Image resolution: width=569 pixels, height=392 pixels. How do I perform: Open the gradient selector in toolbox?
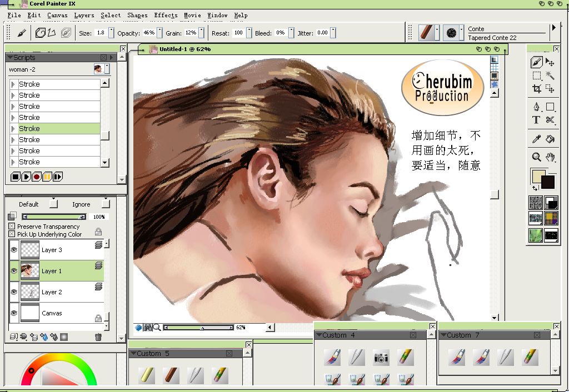pos(551,203)
